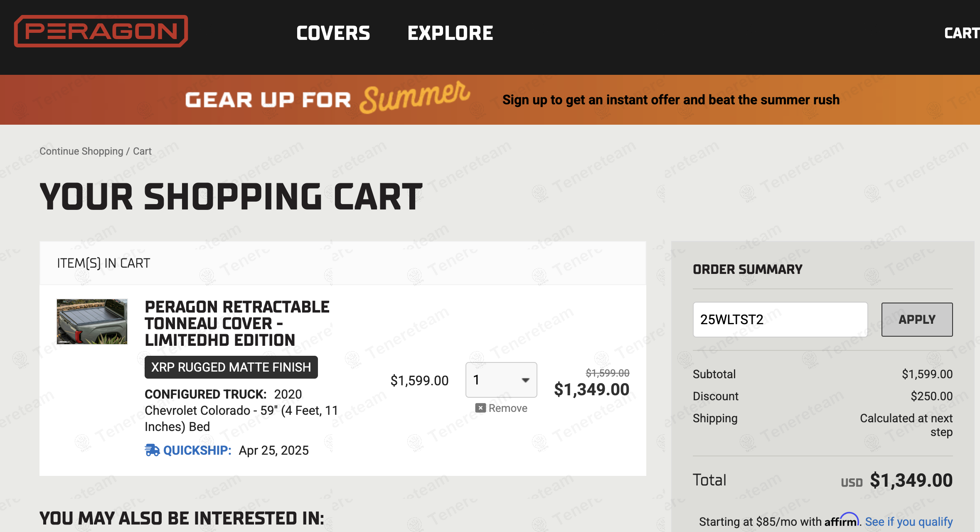Click the Quickship truck icon
The width and height of the screenshot is (980, 532).
coord(152,450)
